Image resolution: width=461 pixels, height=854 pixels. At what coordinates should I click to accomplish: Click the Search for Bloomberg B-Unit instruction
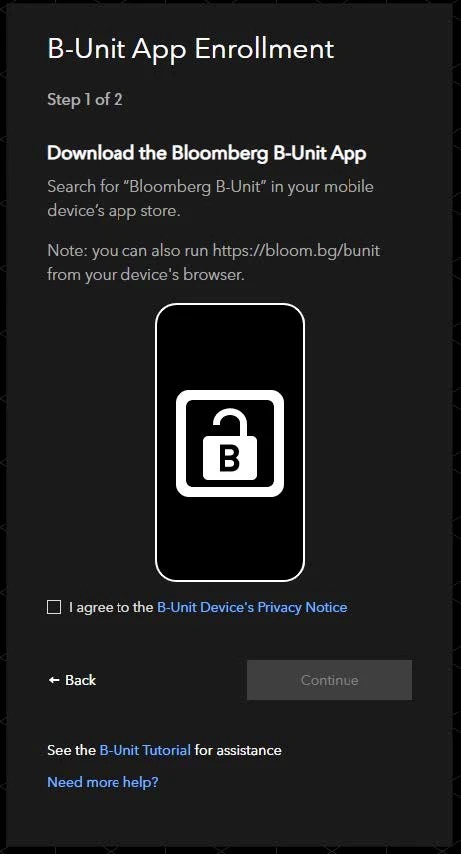210,198
